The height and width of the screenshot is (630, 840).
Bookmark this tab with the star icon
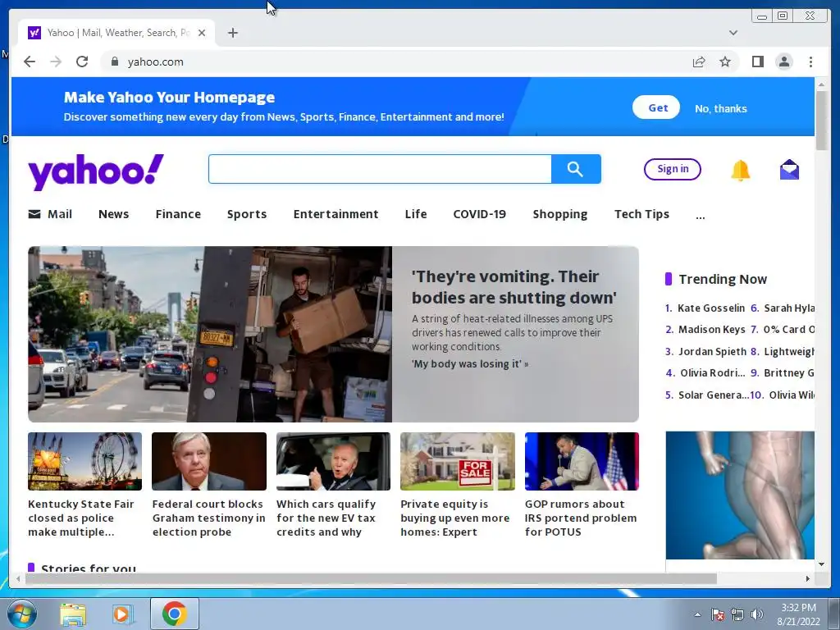click(725, 62)
